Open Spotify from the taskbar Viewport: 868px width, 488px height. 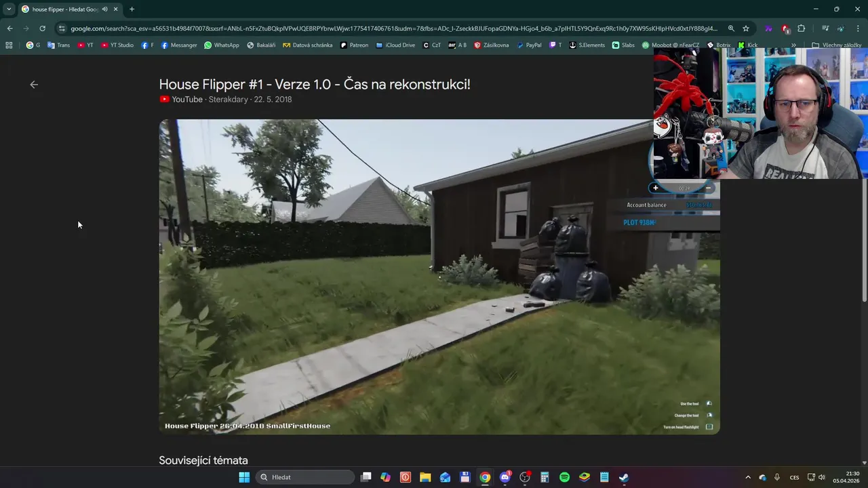[x=564, y=477]
